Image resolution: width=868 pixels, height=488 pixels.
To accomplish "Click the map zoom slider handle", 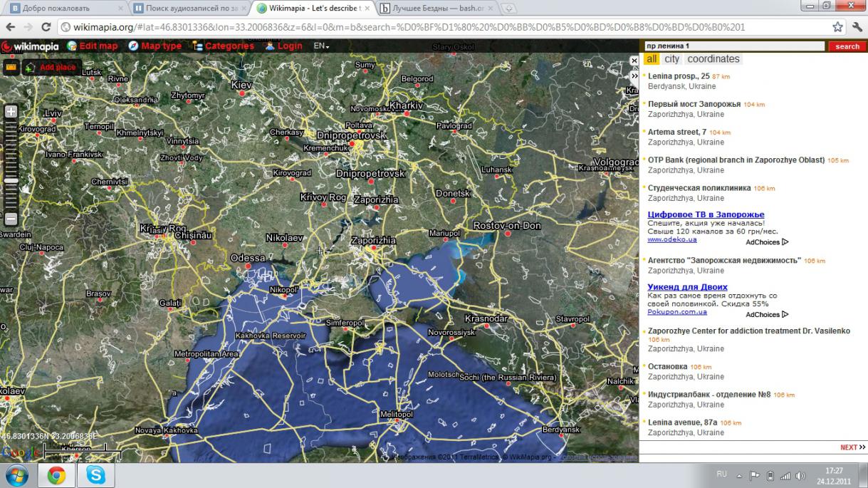I will [11, 181].
